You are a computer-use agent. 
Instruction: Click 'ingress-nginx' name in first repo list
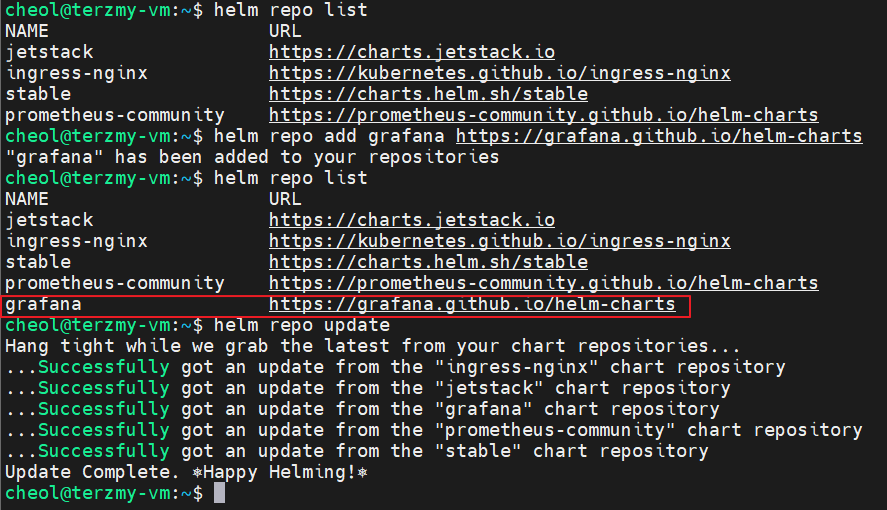[76, 73]
